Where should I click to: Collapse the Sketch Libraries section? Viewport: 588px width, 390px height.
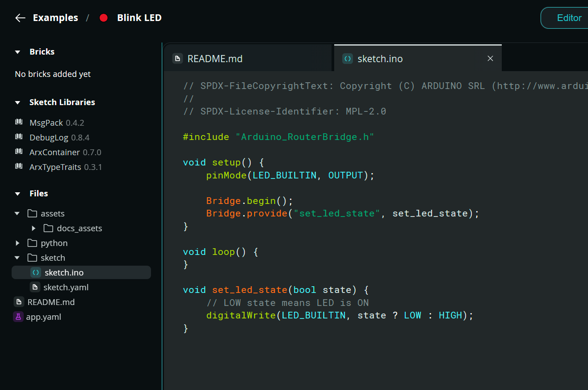[x=17, y=102]
